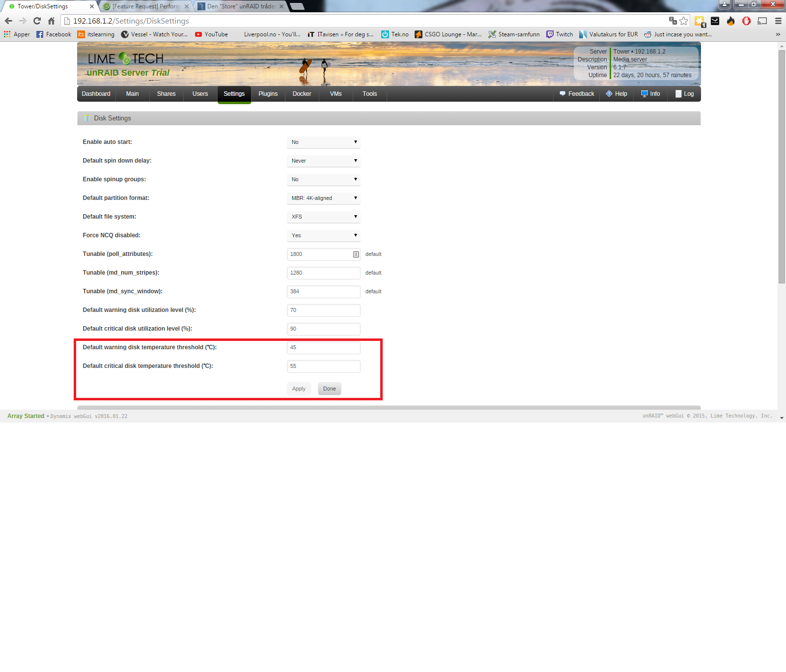Bookmark this page with the star icon
The height and width of the screenshot is (672, 786).
point(683,21)
